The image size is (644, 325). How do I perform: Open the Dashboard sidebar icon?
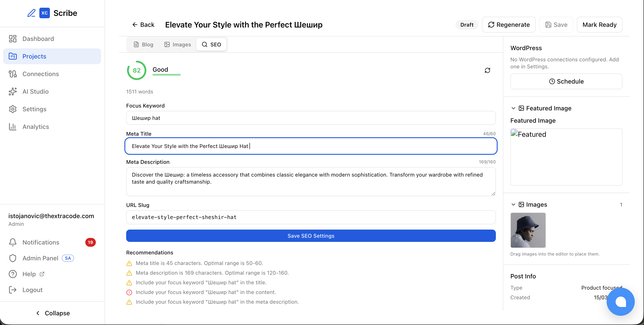pos(13,39)
